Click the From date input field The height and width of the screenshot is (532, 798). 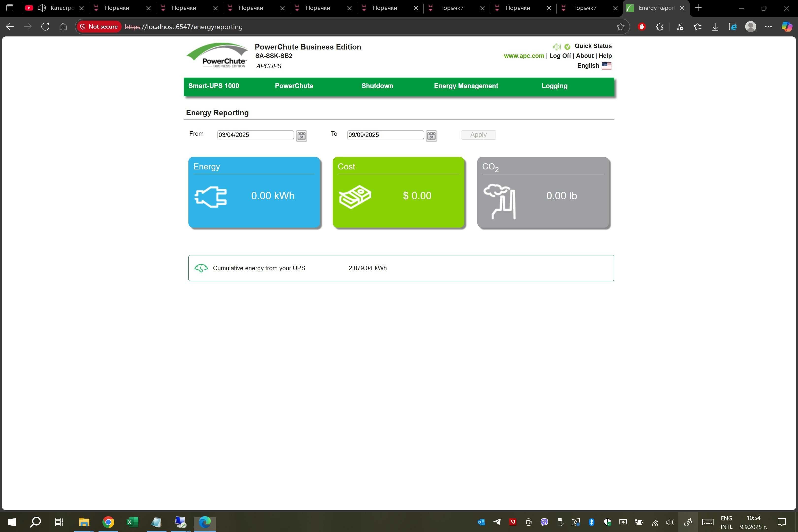(255, 135)
